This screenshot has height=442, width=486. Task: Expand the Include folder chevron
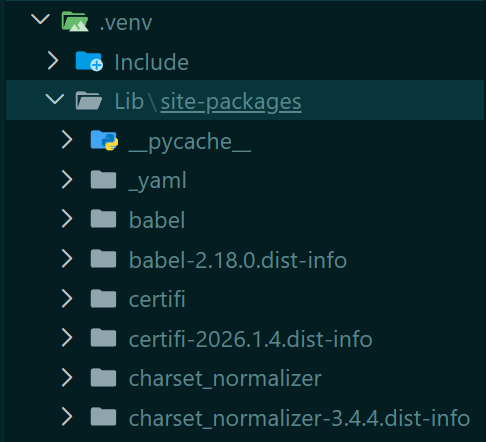(x=53, y=61)
